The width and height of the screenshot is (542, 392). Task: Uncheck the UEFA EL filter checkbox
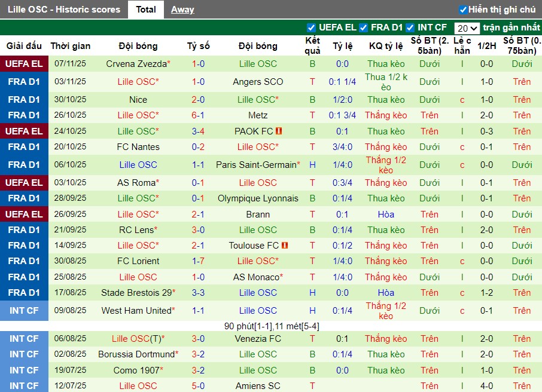311,27
